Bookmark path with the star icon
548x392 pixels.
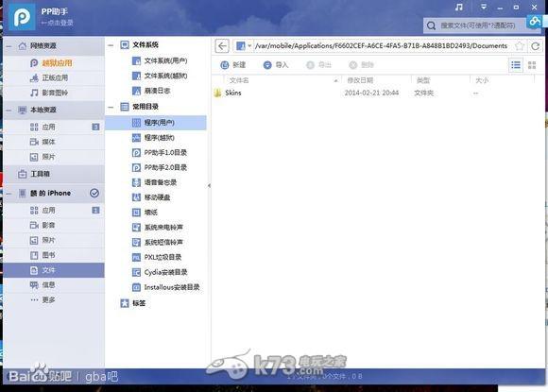click(x=520, y=46)
